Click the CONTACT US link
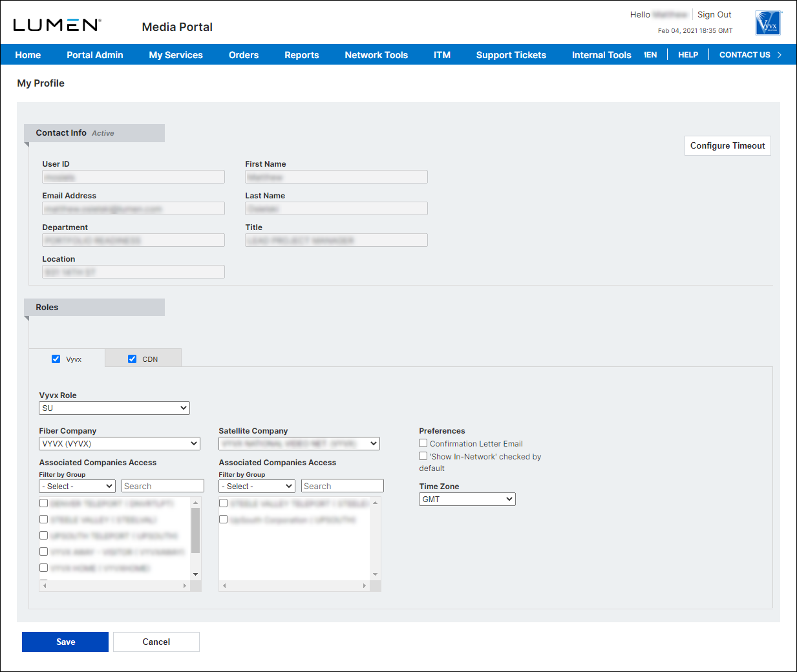The width and height of the screenshot is (797, 672). [x=745, y=55]
